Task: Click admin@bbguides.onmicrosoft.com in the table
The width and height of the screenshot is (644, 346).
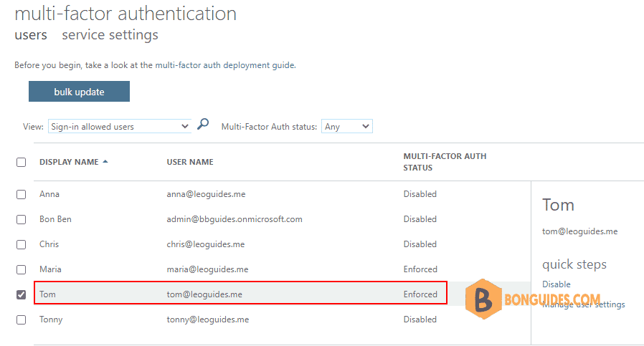Action: pyautogui.click(x=234, y=218)
